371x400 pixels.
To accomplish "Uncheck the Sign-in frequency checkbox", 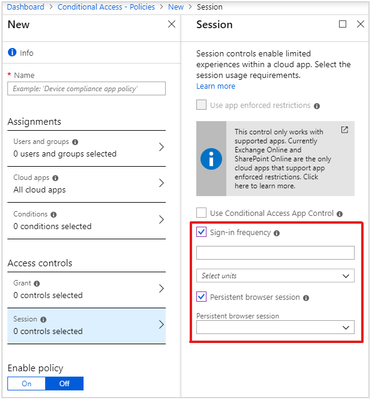I will click(201, 232).
